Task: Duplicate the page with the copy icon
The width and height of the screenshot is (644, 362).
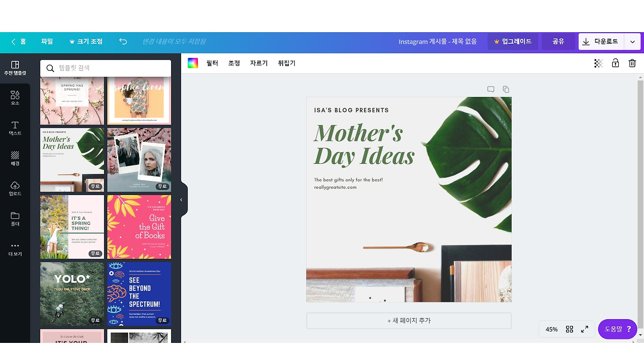Action: click(x=506, y=89)
